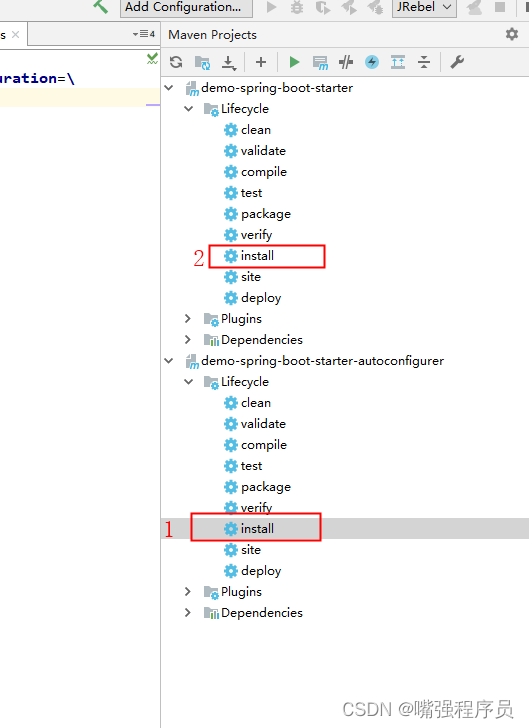The width and height of the screenshot is (529, 728).
Task: Click the disabled Run arrow in top toolbar
Action: [x=271, y=7]
